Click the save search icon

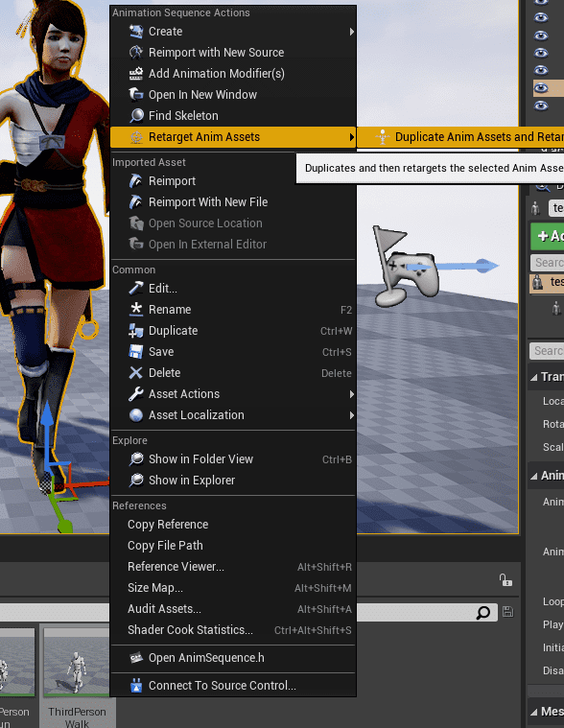pos(507,612)
